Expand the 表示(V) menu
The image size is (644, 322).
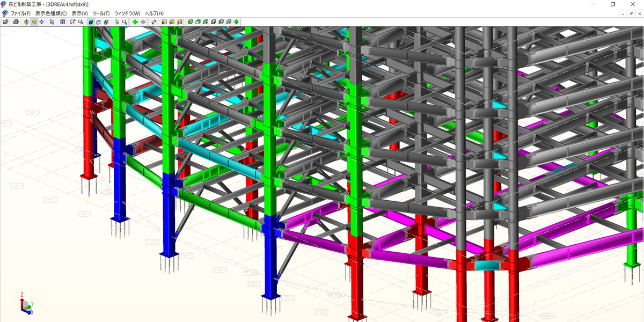pos(79,13)
